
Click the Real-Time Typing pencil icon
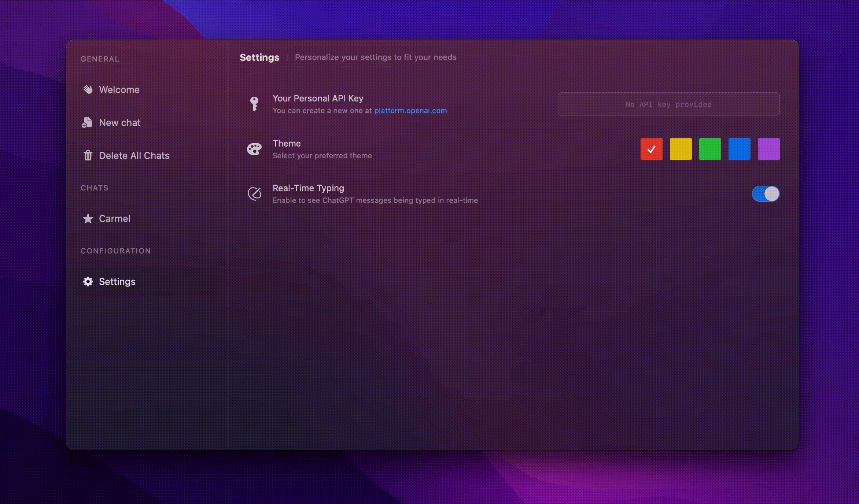254,194
